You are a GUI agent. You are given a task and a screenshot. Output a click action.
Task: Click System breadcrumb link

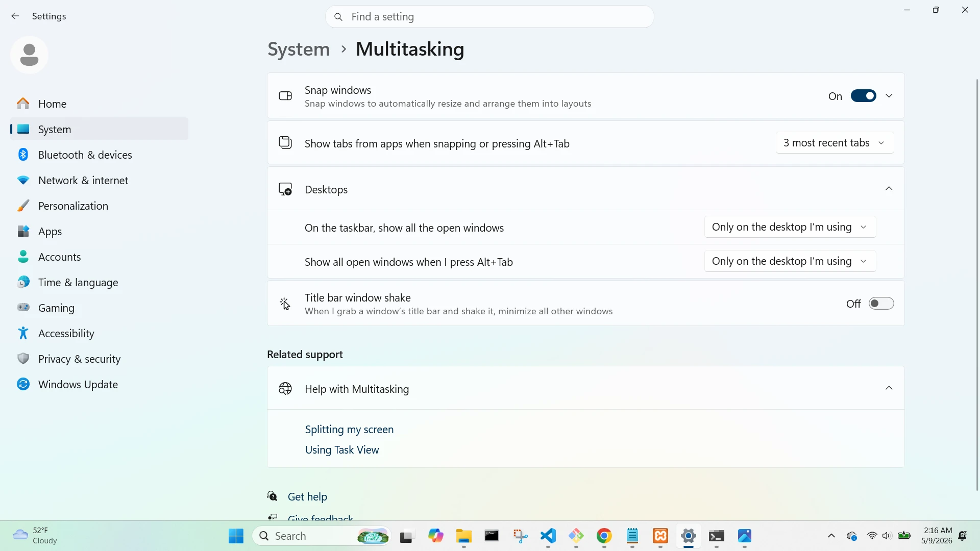click(x=299, y=49)
